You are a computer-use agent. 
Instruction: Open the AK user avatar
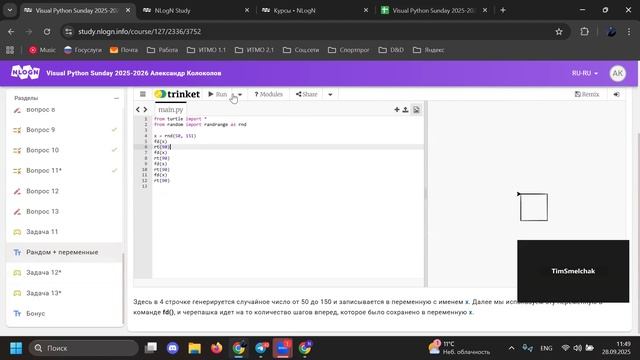618,73
